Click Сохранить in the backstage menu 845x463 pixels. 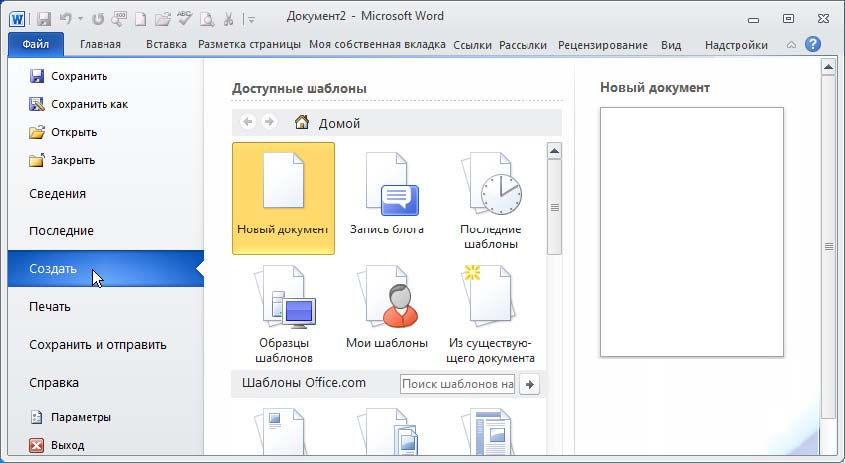pyautogui.click(x=68, y=76)
